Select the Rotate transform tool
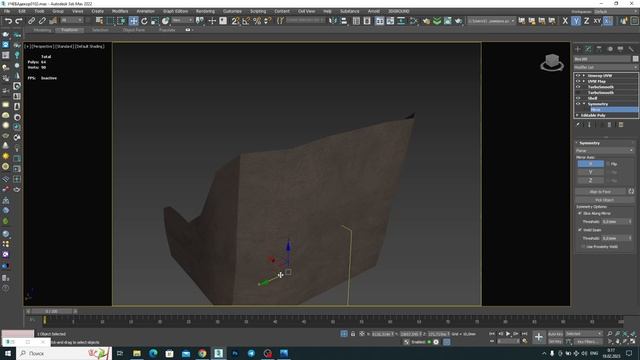The width and height of the screenshot is (640, 360). pos(144,21)
